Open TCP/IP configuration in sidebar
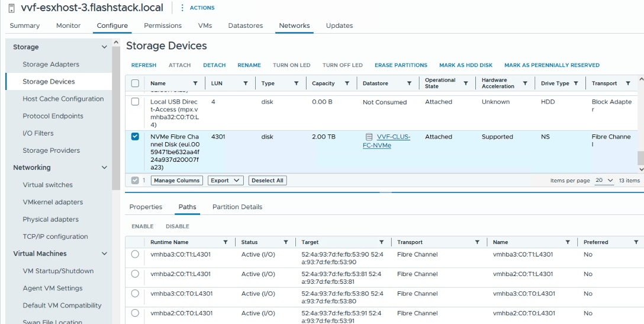Viewport: 644px width, 324px height. pyautogui.click(x=55, y=236)
